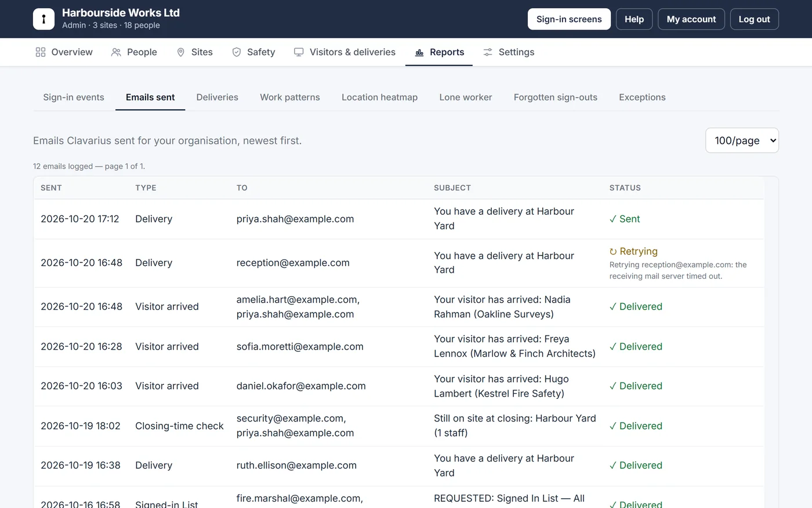Click the 12 emails logged page info

(89, 166)
